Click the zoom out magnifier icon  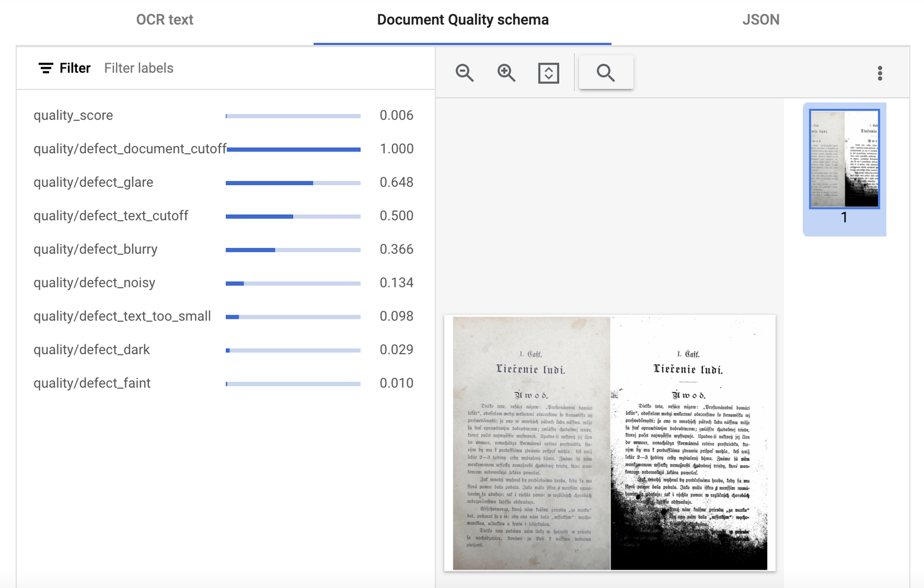(x=465, y=73)
